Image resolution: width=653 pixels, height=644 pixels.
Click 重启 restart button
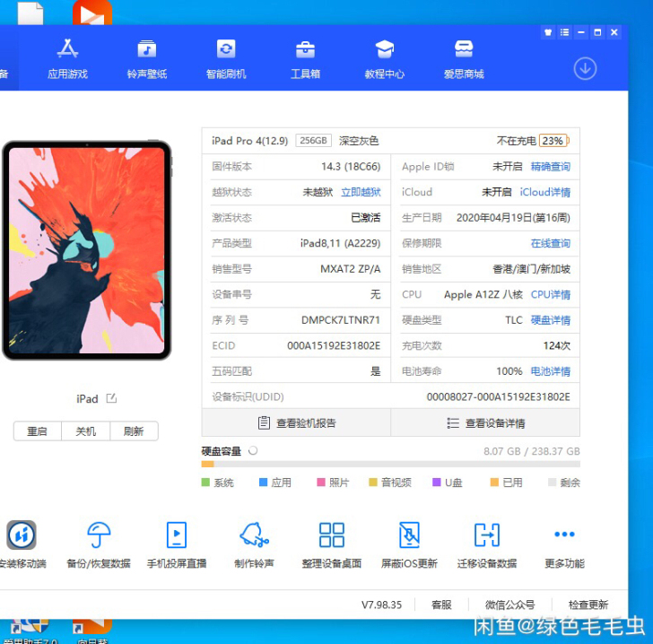[37, 431]
